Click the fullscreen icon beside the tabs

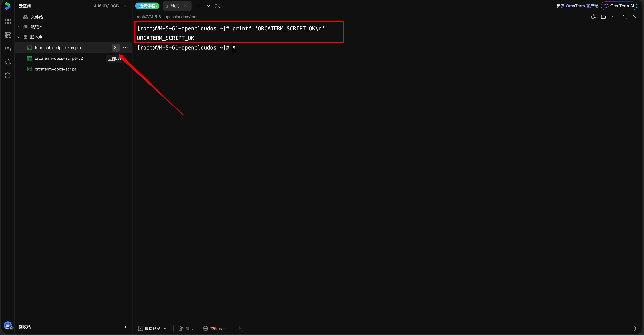pyautogui.click(x=218, y=6)
